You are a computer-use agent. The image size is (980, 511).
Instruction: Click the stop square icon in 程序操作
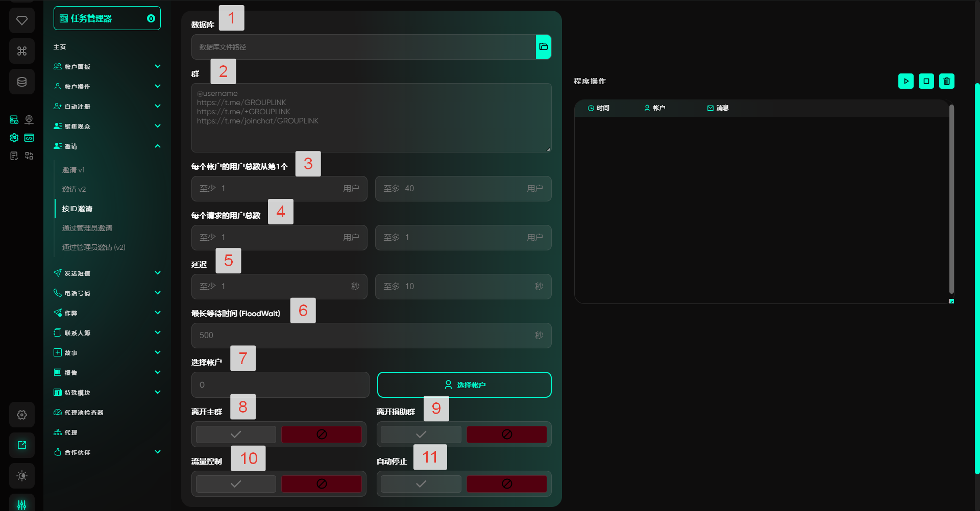(926, 81)
